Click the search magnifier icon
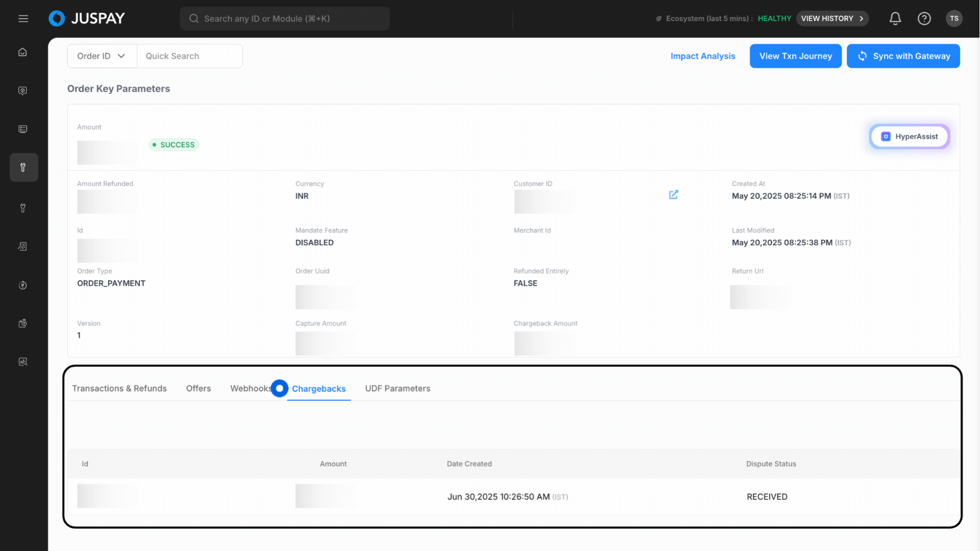 pos(194,19)
